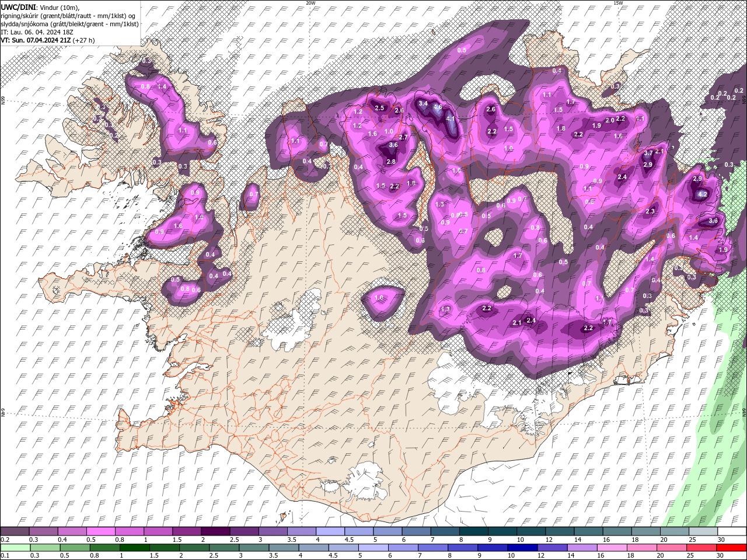Click the 15W longitude label
Viewport: 747px width, 560px height.
[x=618, y=3]
